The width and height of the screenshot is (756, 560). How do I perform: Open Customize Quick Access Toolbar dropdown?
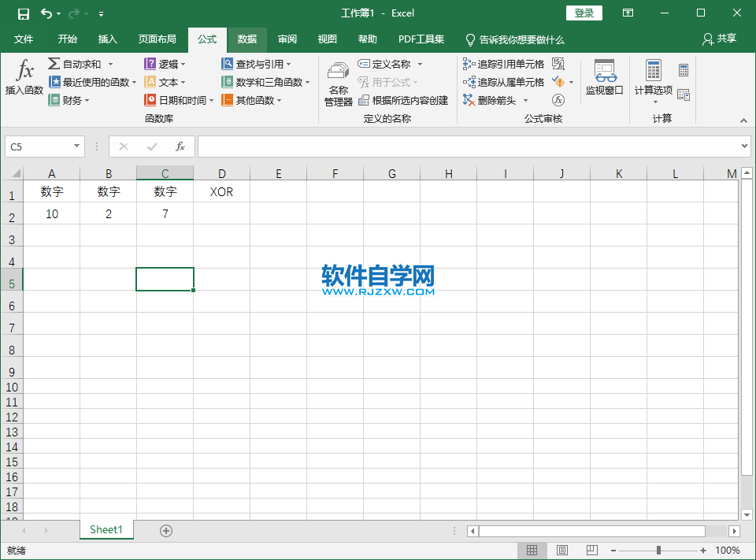(x=102, y=14)
